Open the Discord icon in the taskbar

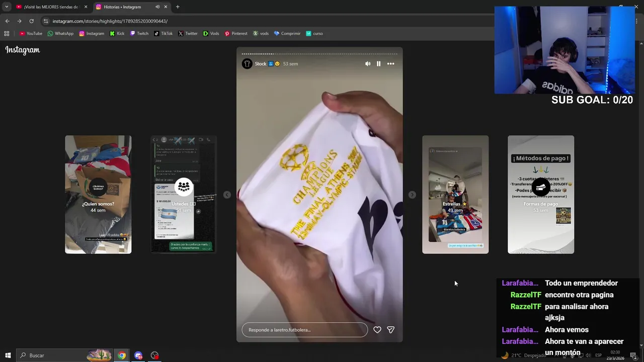(138, 355)
